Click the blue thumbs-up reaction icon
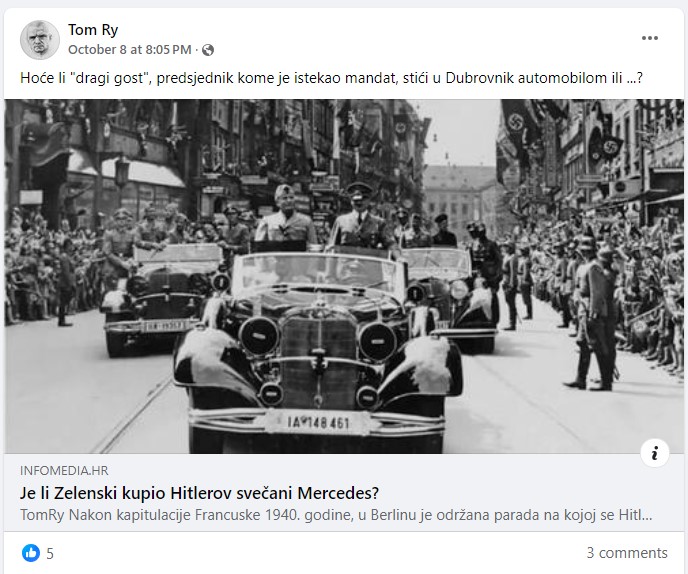This screenshot has width=688, height=574. coord(31,553)
